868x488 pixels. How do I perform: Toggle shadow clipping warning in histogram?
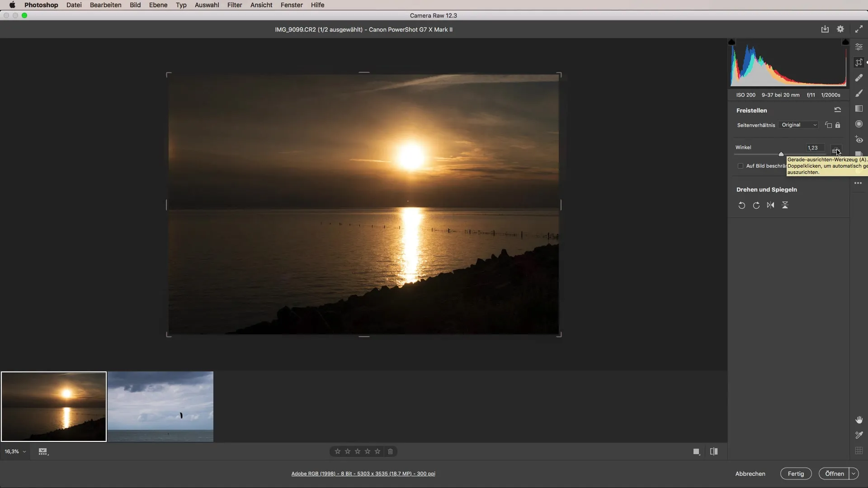pyautogui.click(x=732, y=42)
